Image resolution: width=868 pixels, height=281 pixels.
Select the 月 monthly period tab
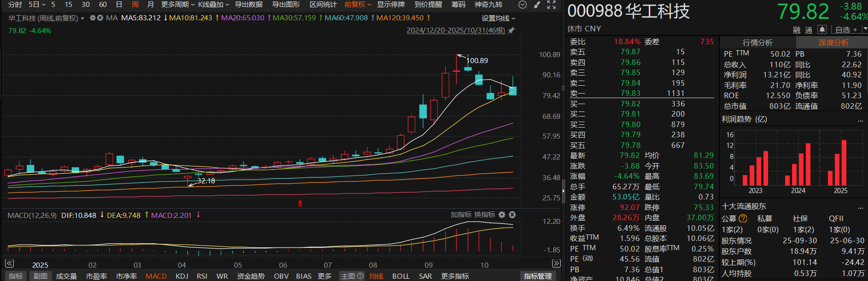(x=151, y=5)
